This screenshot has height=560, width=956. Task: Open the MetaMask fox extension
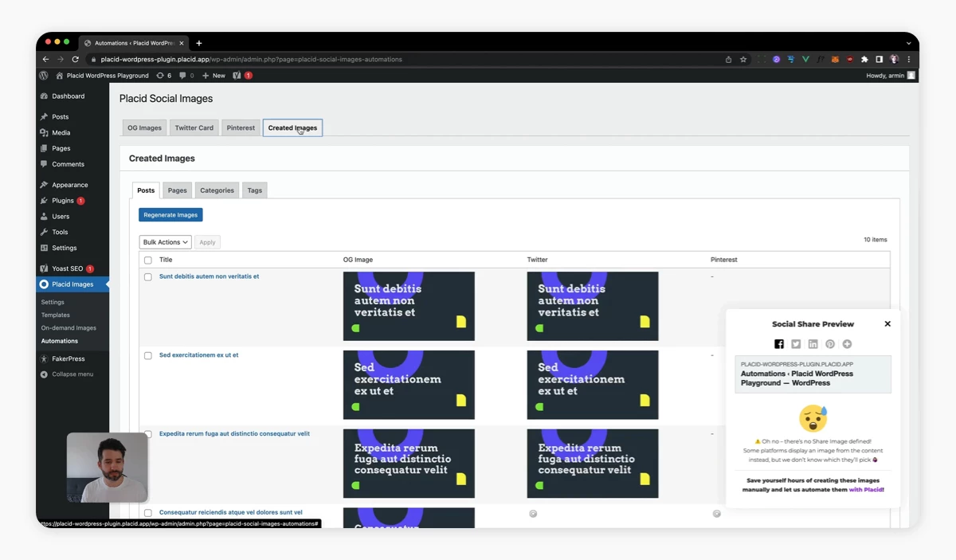click(x=836, y=59)
